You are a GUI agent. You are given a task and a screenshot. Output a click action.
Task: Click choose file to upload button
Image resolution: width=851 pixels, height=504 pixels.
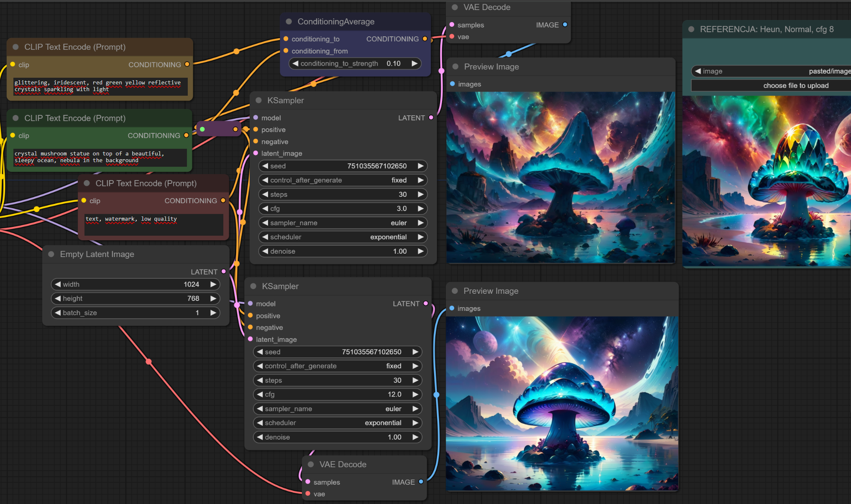pos(795,86)
